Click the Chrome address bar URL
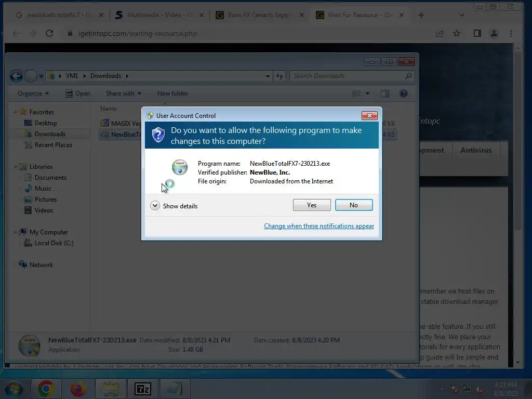 pos(137,34)
